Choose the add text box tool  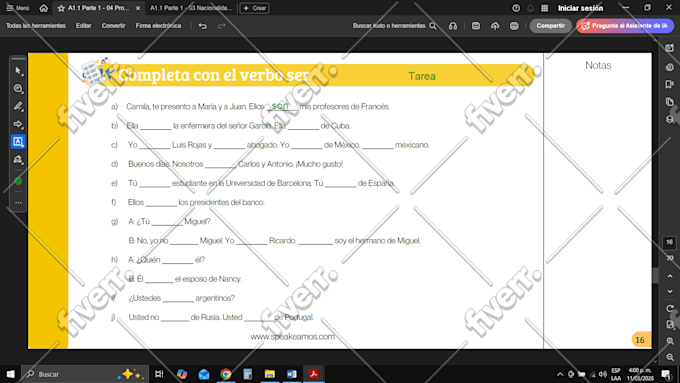(x=18, y=141)
